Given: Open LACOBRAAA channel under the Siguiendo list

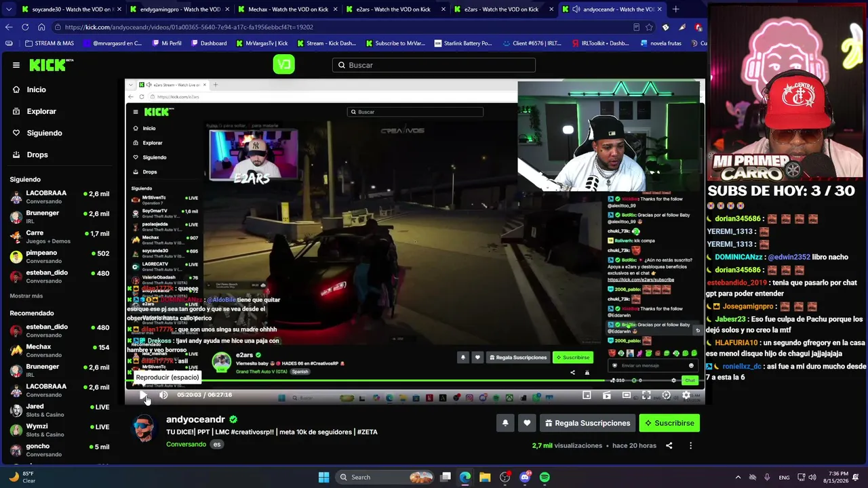Looking at the screenshot, I should [60, 197].
